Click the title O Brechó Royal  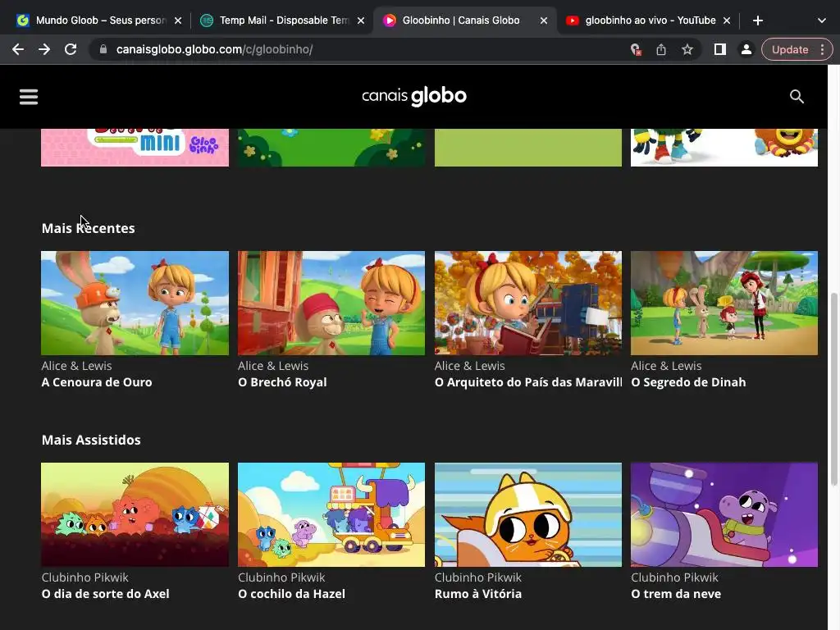[282, 382]
